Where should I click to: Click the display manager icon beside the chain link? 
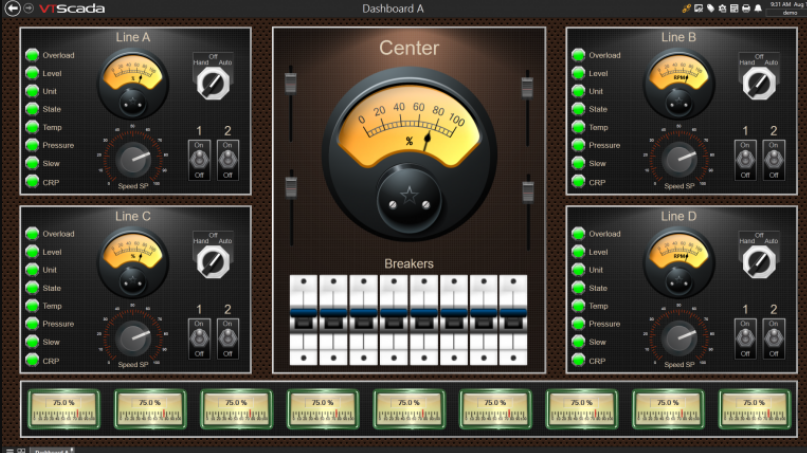point(698,8)
